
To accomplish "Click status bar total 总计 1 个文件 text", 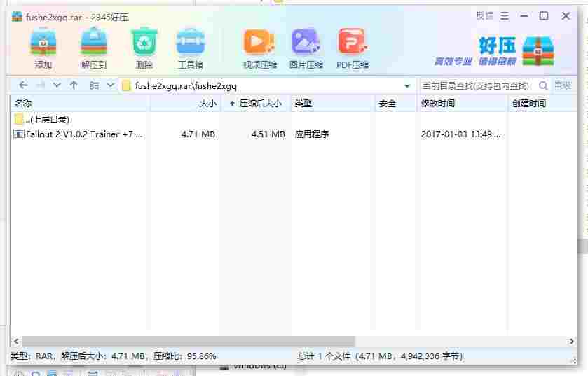I will click(x=380, y=356).
